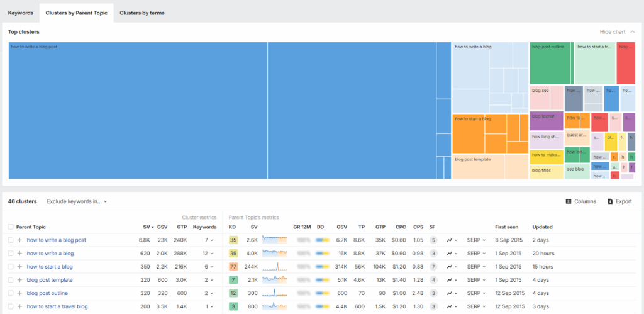
Task: Tick the select-all checkbox beside Parent Topic
Action: [11, 227]
